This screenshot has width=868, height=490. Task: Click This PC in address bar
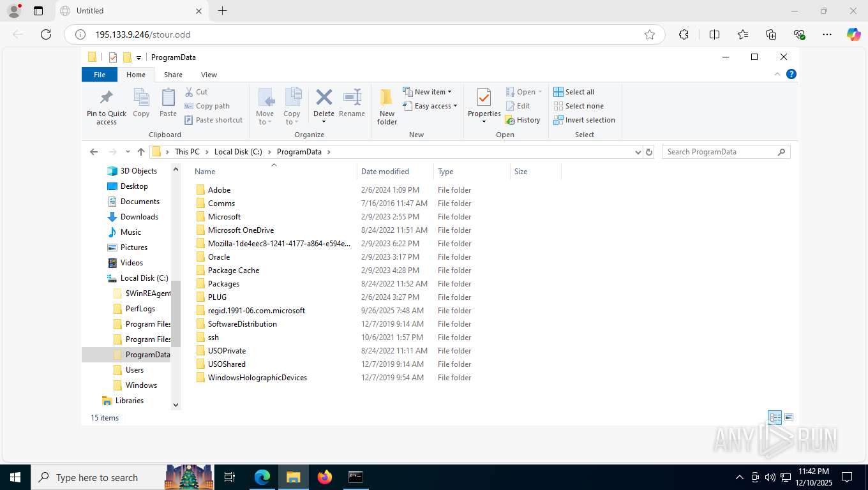187,152
